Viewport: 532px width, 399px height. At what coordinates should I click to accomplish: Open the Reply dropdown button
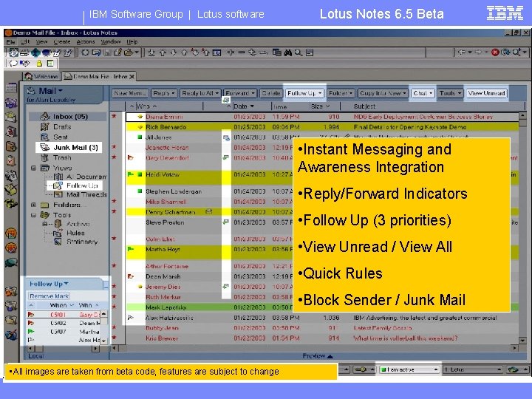pos(164,93)
